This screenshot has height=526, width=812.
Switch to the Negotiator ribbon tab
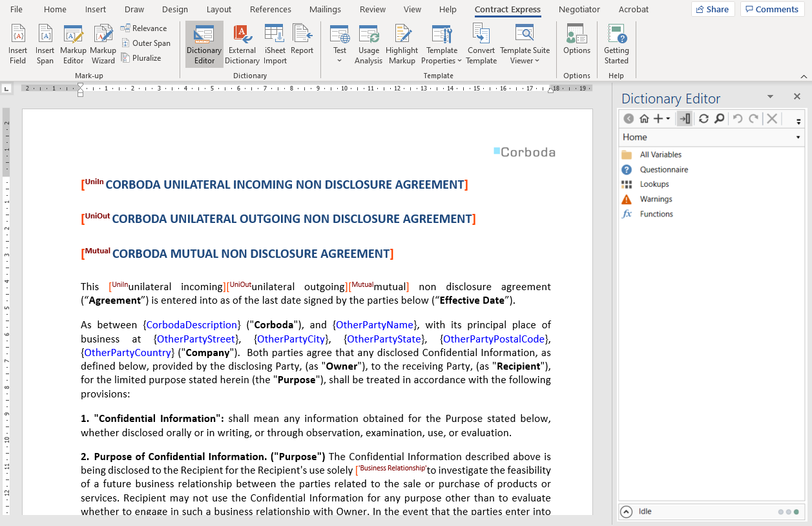coord(578,9)
